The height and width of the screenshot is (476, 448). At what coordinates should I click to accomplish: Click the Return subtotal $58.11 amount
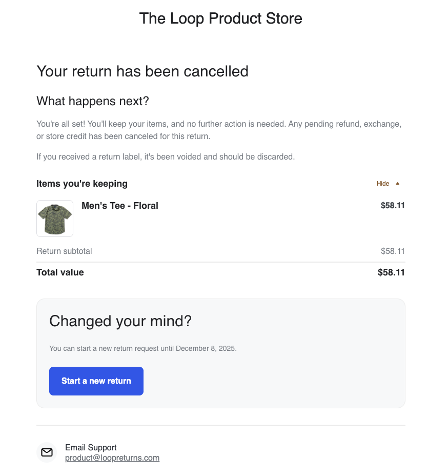393,251
